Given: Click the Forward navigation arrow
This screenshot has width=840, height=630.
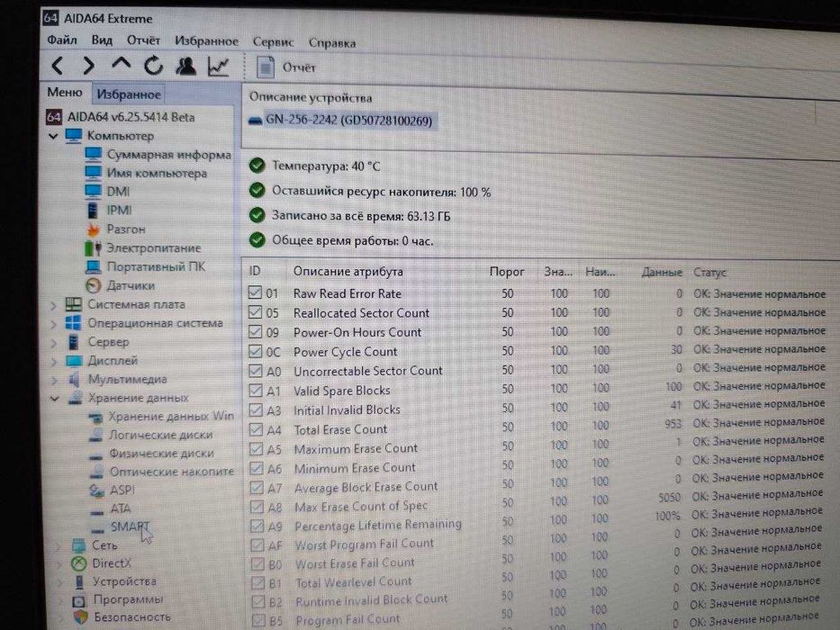Looking at the screenshot, I should pyautogui.click(x=88, y=66).
